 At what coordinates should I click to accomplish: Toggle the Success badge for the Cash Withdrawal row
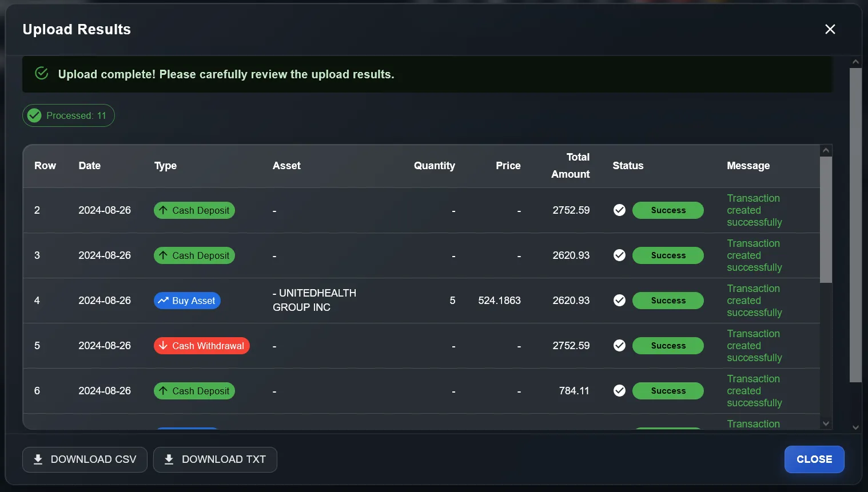[668, 346]
